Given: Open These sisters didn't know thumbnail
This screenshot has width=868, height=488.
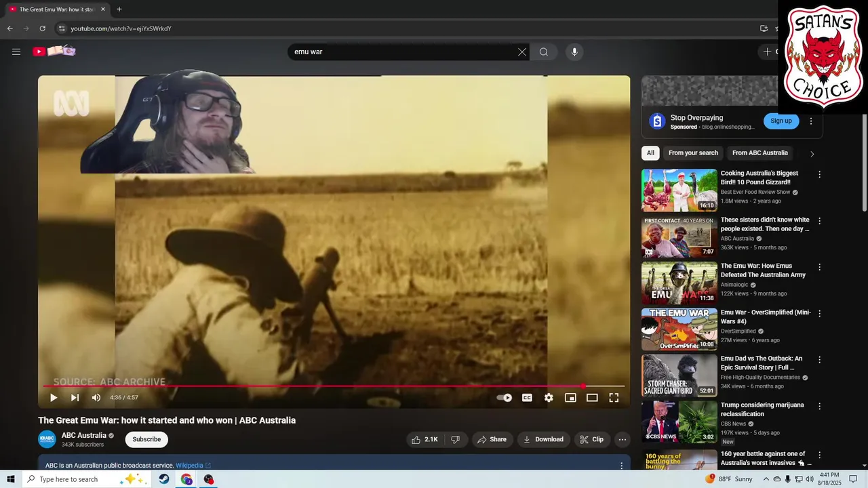Looking at the screenshot, I should (679, 237).
